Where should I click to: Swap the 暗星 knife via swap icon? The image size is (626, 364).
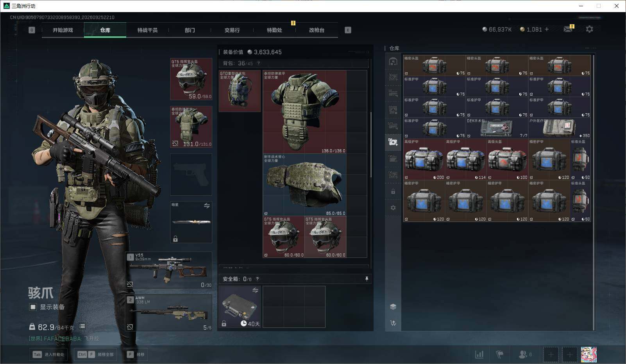point(207,205)
